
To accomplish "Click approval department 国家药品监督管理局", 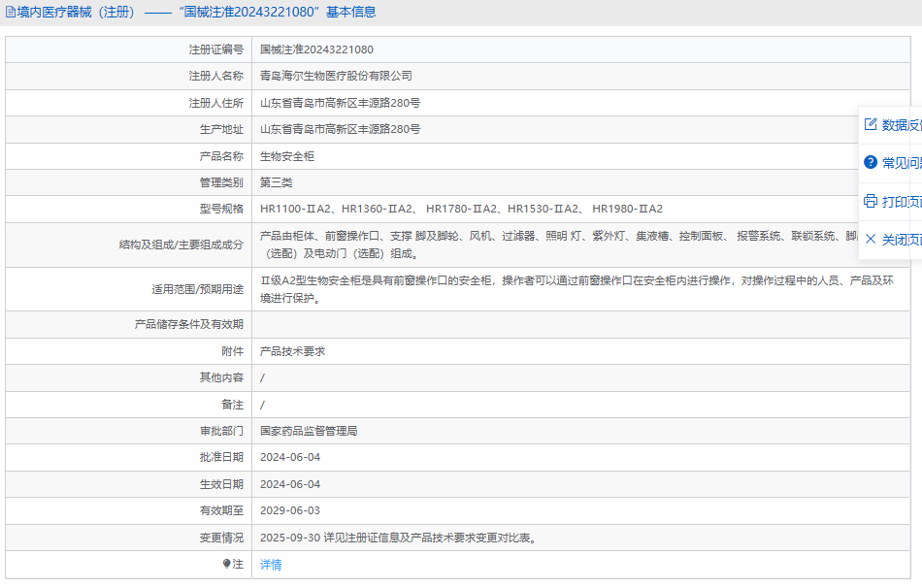I will [x=308, y=431].
